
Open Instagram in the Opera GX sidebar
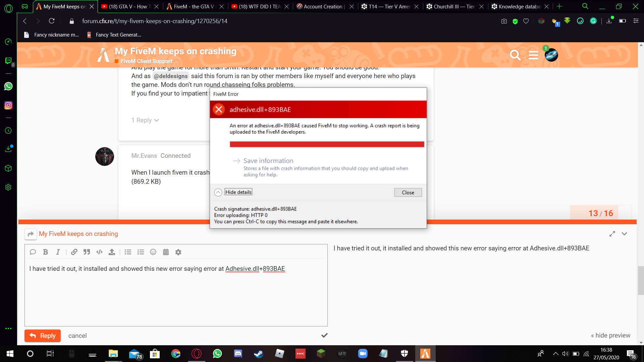[x=8, y=105]
